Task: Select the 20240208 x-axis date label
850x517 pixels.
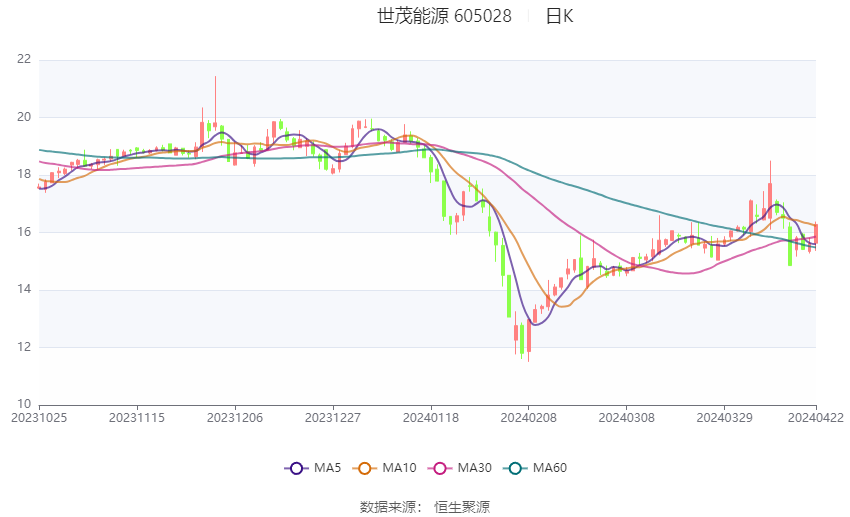Action: pyautogui.click(x=529, y=418)
